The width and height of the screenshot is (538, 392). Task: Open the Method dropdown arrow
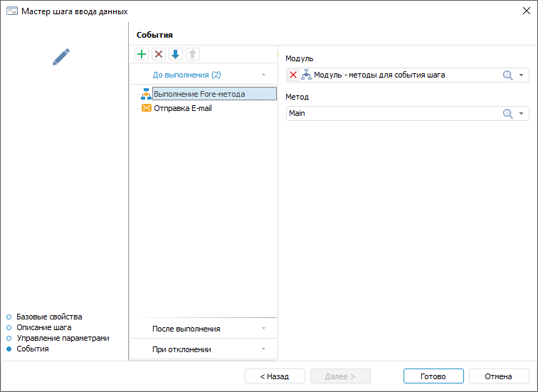click(x=522, y=113)
